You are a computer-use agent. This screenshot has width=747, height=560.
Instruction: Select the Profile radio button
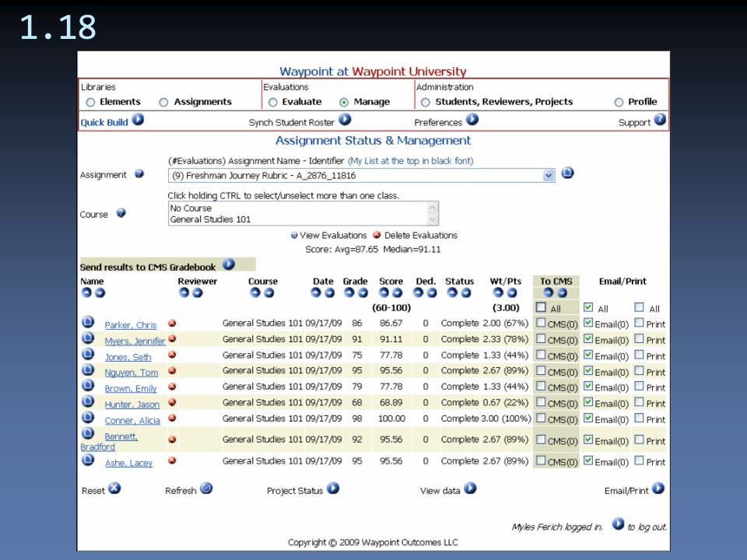coord(619,103)
